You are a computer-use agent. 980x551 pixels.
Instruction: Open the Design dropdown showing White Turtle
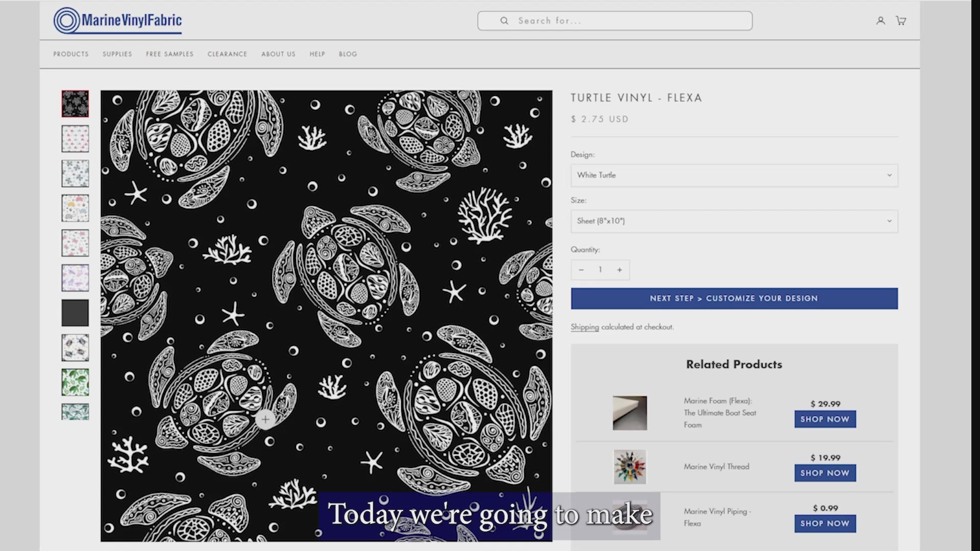(x=733, y=175)
